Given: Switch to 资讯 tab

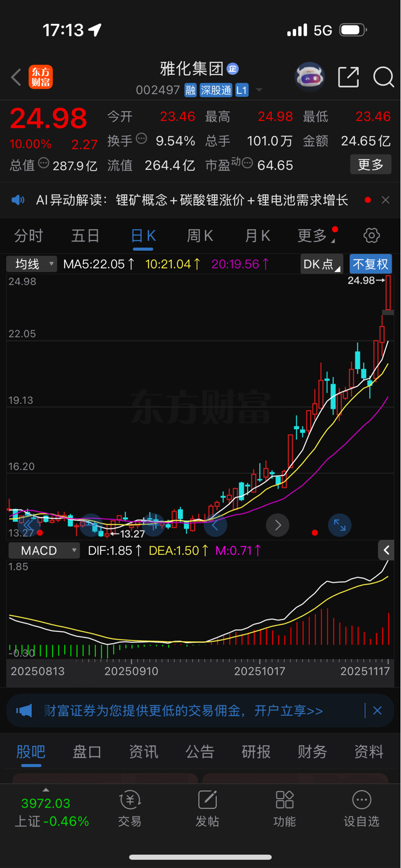Looking at the screenshot, I should click(143, 752).
